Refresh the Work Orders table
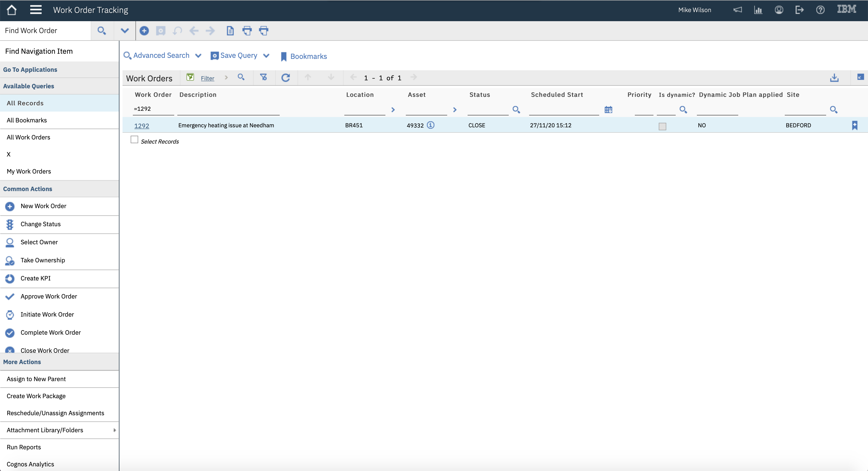 coord(286,78)
